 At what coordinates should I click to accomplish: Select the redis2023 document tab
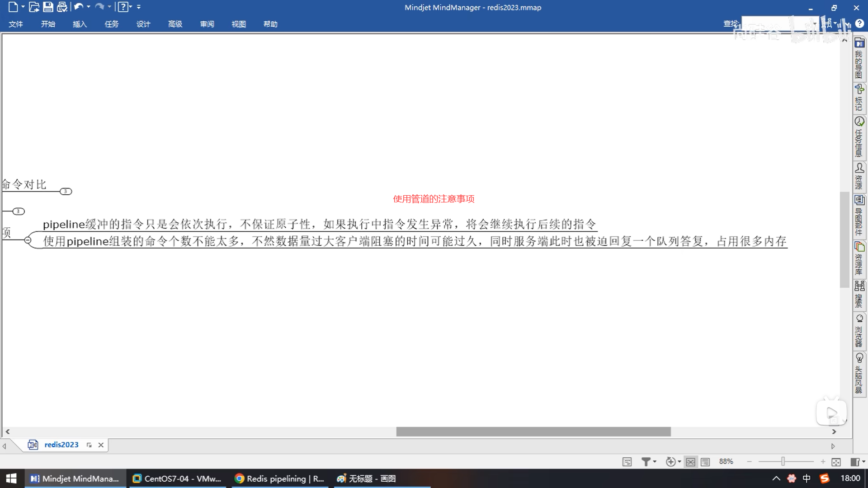(x=61, y=445)
